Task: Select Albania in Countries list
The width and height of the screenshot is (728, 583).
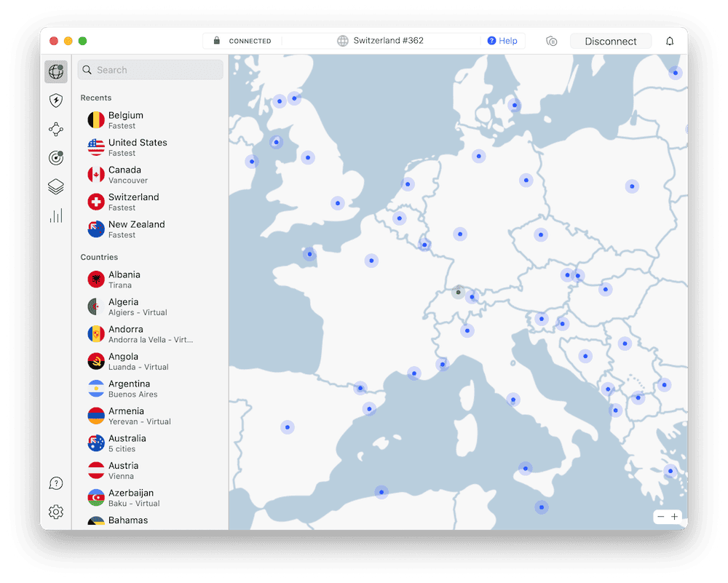Action: pos(151,279)
